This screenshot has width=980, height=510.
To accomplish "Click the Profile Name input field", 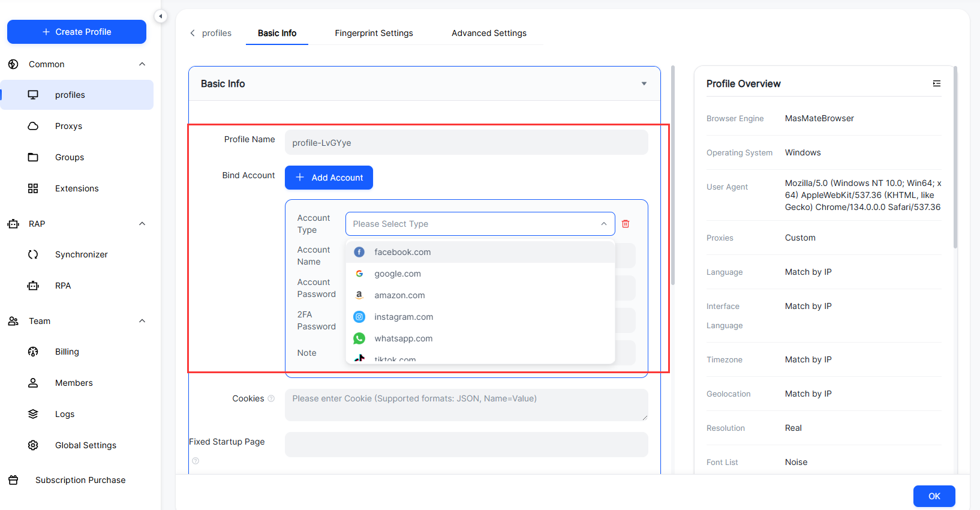I will click(x=466, y=143).
